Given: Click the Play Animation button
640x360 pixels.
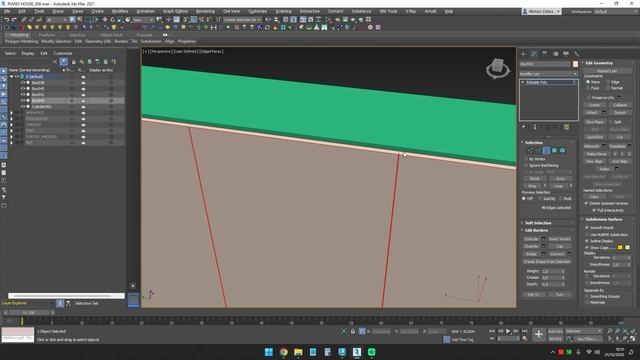Looking at the screenshot, I should 508,331.
